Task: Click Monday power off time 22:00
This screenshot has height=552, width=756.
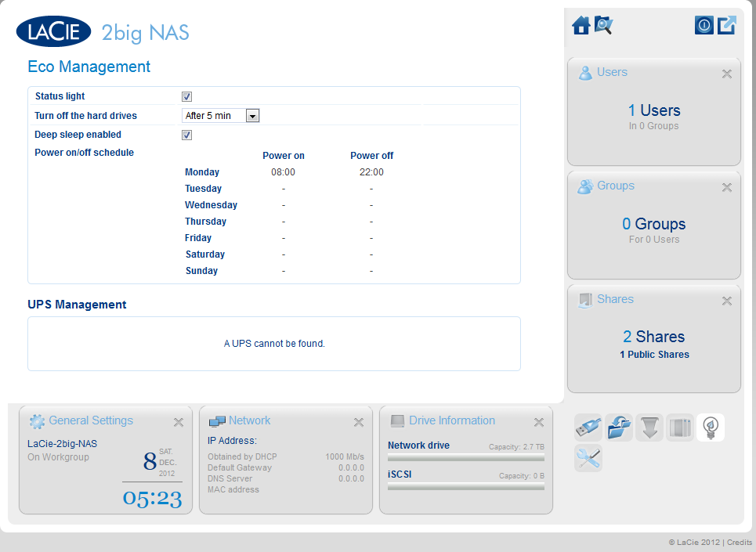Action: [x=371, y=172]
